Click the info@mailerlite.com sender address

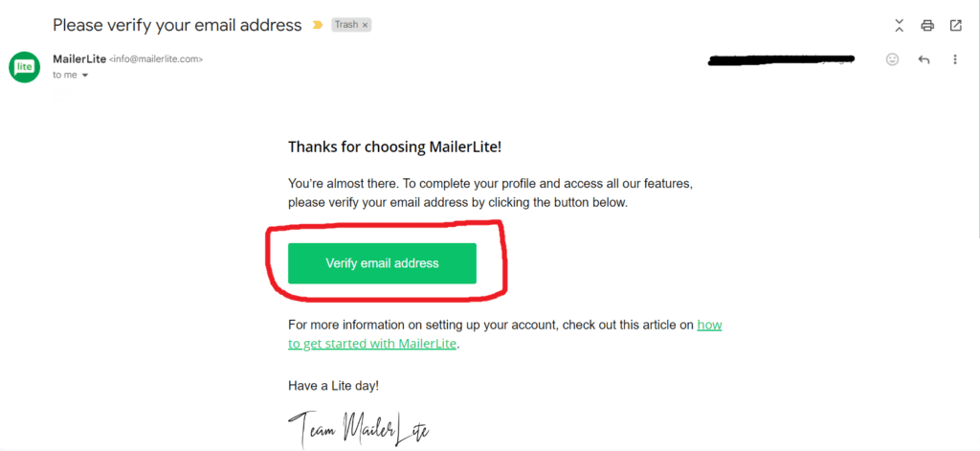(156, 59)
